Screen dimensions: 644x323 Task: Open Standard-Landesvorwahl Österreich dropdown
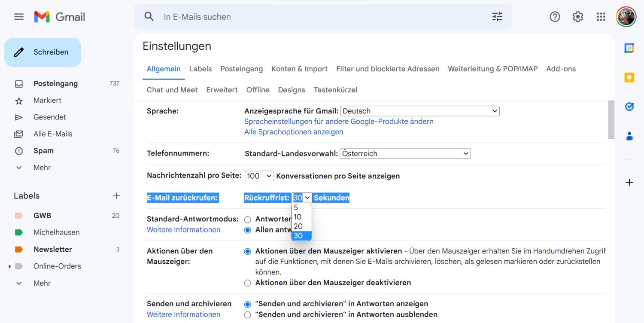tap(405, 154)
